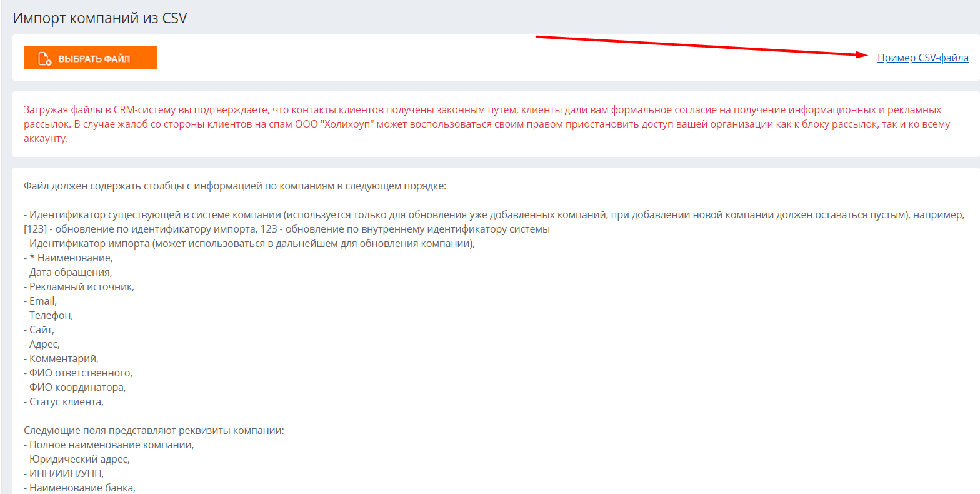Click the Импорт компаний из CSV heading
980x494 pixels.
pyautogui.click(x=100, y=18)
